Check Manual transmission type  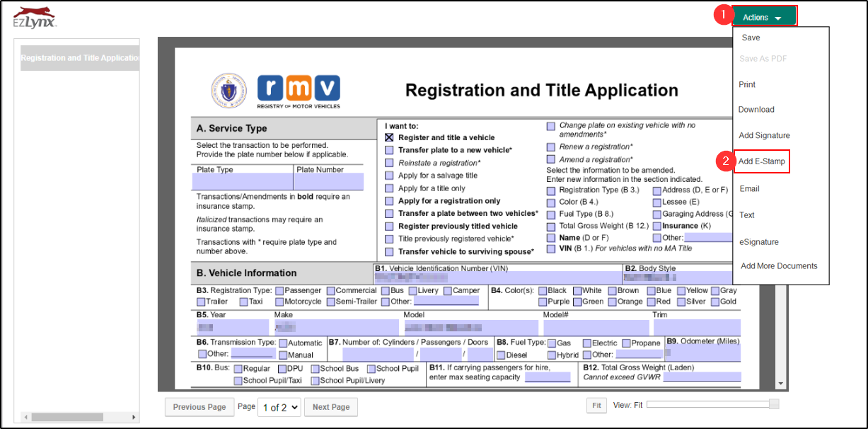pyautogui.click(x=283, y=355)
